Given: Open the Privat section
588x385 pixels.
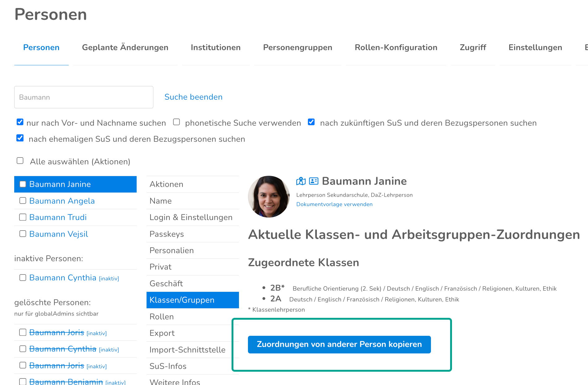Looking at the screenshot, I should point(193,267).
